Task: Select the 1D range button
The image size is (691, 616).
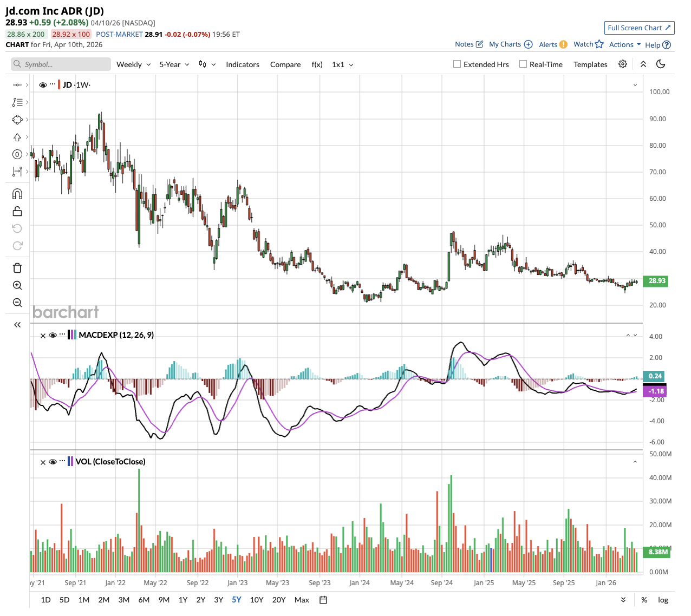Action: click(46, 600)
